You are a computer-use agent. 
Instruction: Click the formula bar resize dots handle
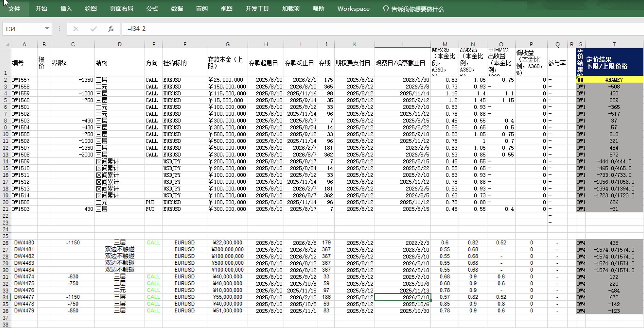point(59,29)
